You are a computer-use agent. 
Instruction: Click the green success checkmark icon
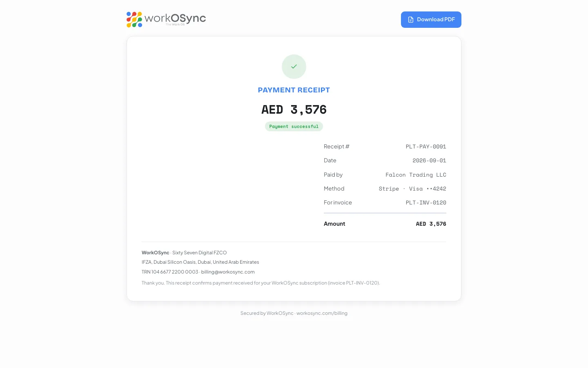pyautogui.click(x=294, y=67)
